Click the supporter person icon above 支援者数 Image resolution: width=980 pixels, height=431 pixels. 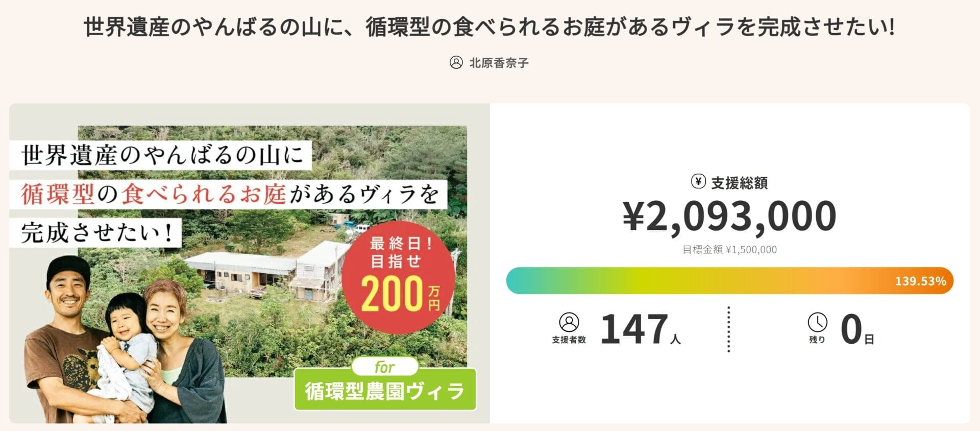(569, 322)
